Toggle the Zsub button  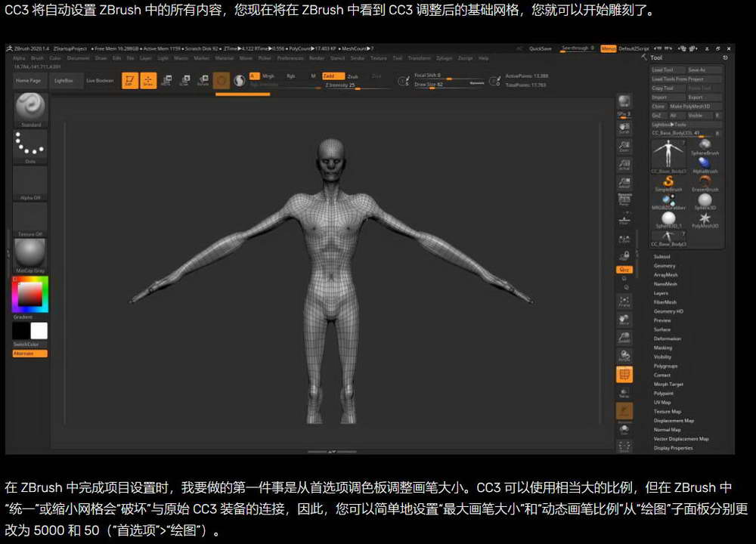(x=353, y=76)
